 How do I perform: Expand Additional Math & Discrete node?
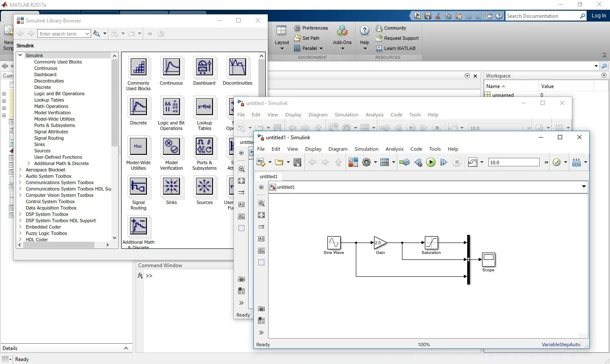coord(28,163)
